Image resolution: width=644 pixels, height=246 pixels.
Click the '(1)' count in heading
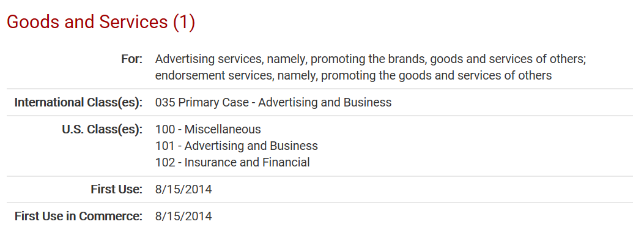click(184, 22)
